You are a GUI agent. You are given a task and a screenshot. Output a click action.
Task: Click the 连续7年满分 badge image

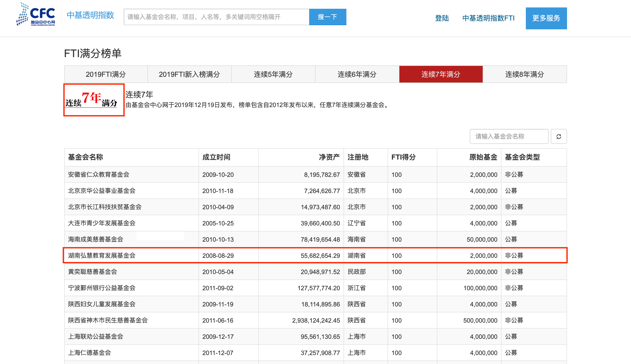94,100
